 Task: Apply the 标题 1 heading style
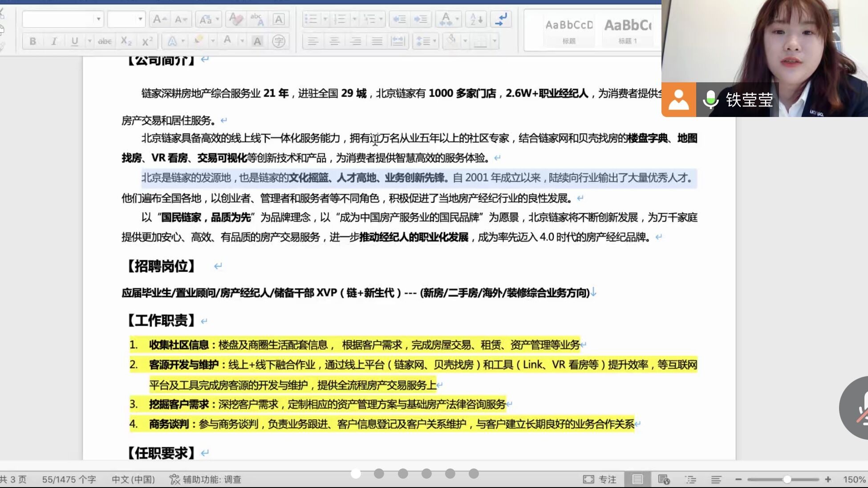click(628, 30)
